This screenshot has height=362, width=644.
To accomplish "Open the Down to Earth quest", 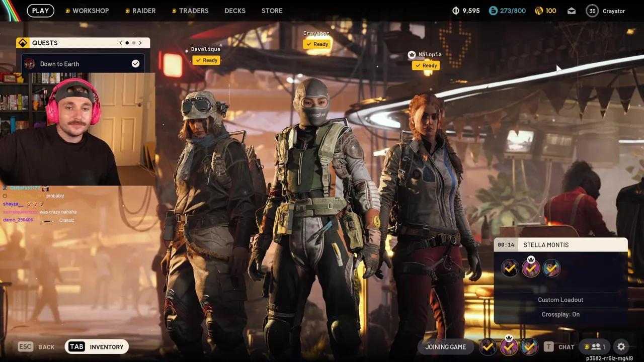I will [83, 64].
